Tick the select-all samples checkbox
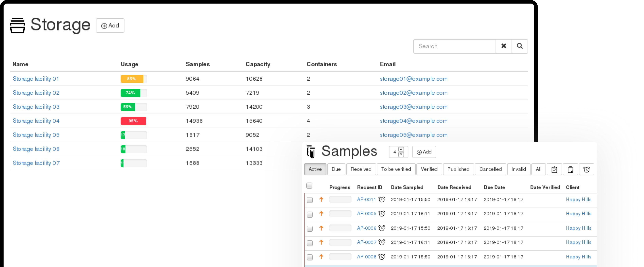This screenshot has height=267, width=644. pos(309,186)
